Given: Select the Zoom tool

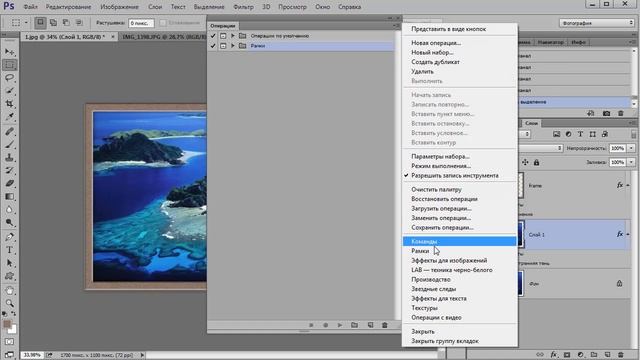Looking at the screenshot, I should click(9, 303).
